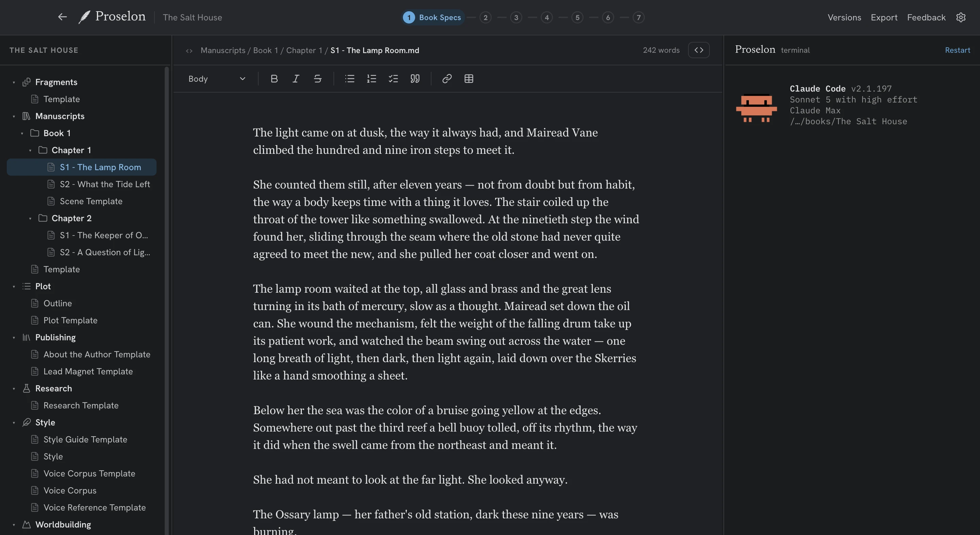Image resolution: width=980 pixels, height=535 pixels.
Task: Go to workflow step 6
Action: 608,17
